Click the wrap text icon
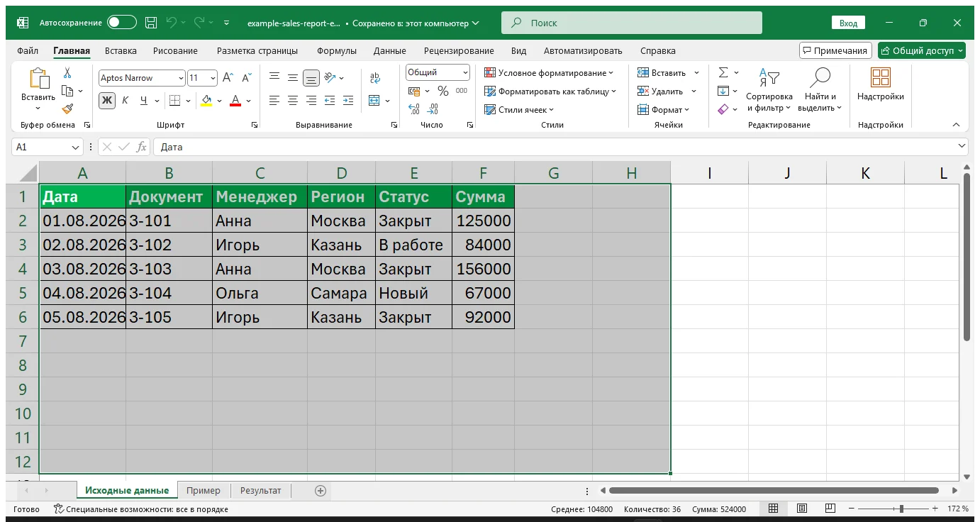 [x=375, y=77]
